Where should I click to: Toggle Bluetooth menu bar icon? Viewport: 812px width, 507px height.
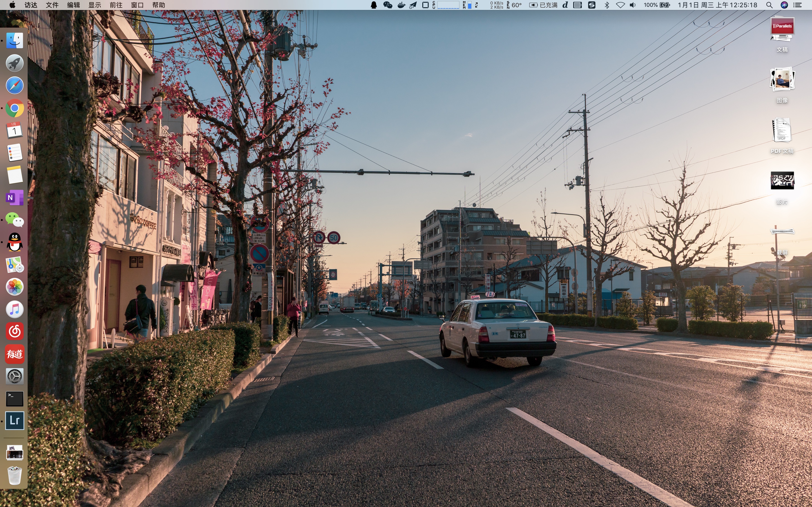pyautogui.click(x=607, y=5)
